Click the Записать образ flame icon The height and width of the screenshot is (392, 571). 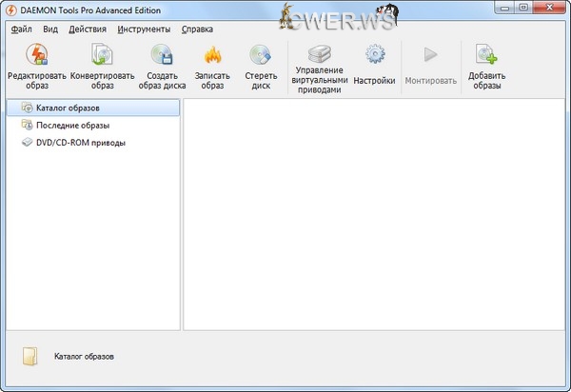[x=212, y=57]
